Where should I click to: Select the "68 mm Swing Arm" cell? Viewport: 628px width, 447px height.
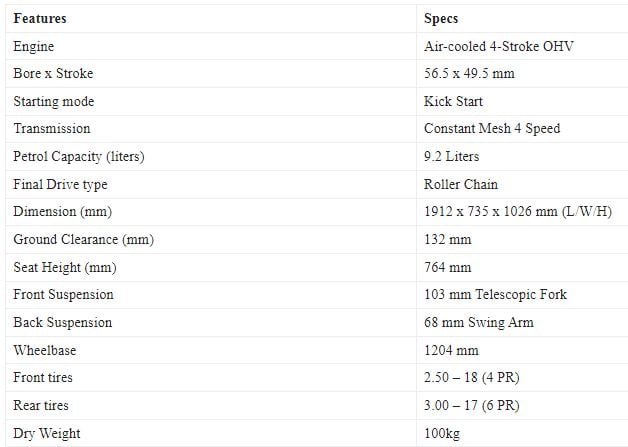pyautogui.click(x=478, y=323)
